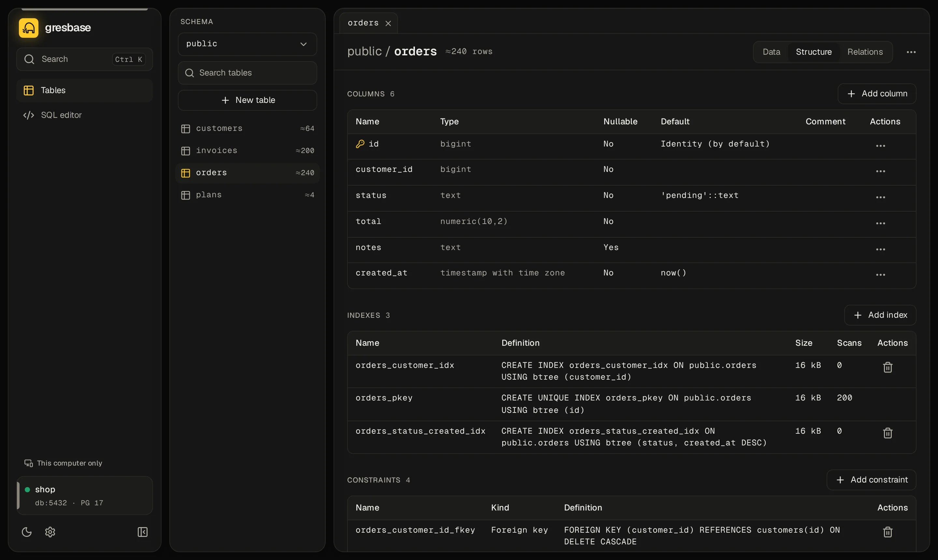Open the plans table

[x=247, y=195]
